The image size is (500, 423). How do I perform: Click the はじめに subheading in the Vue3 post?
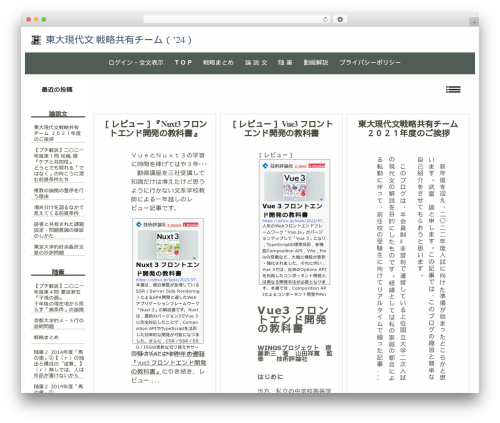[x=270, y=377]
